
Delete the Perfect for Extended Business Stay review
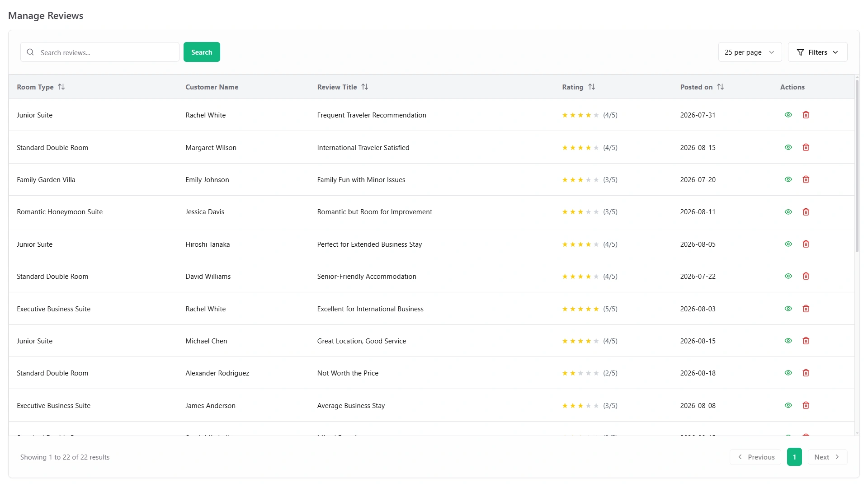806,244
